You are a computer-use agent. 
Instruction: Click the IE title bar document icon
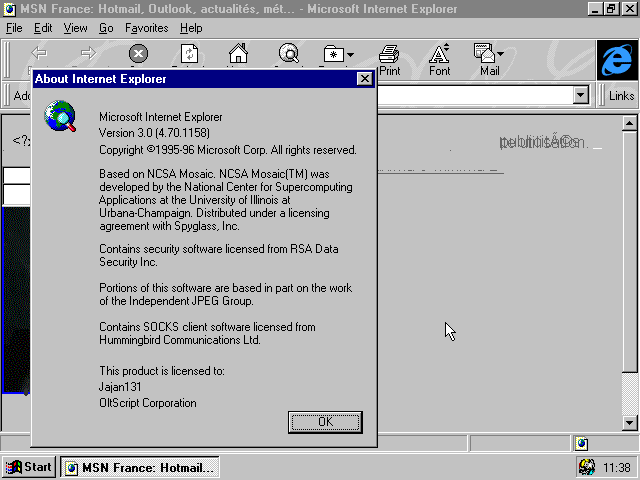coord(10,9)
